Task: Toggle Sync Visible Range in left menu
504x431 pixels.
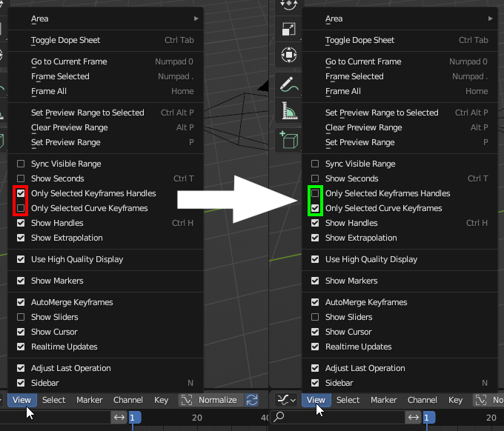Action: click(x=21, y=164)
